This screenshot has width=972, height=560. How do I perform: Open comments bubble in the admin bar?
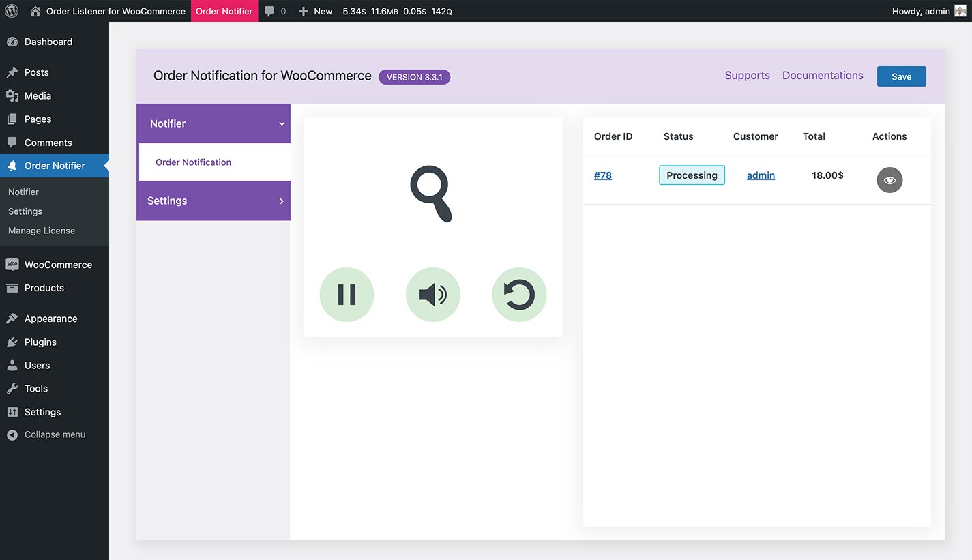point(270,11)
